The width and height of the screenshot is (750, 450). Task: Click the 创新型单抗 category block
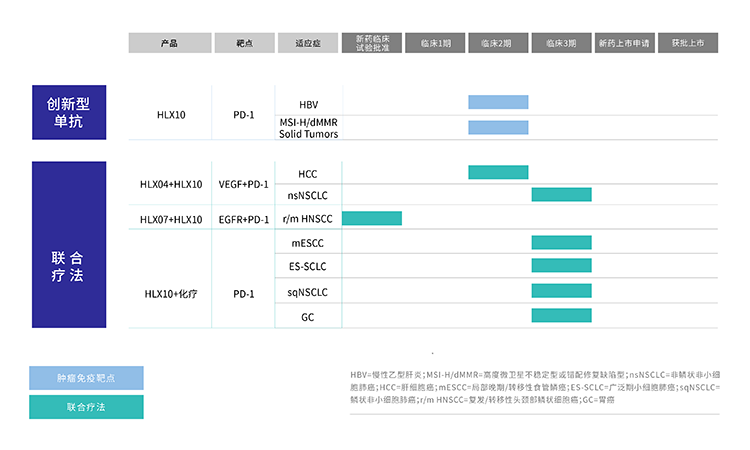coord(69,114)
